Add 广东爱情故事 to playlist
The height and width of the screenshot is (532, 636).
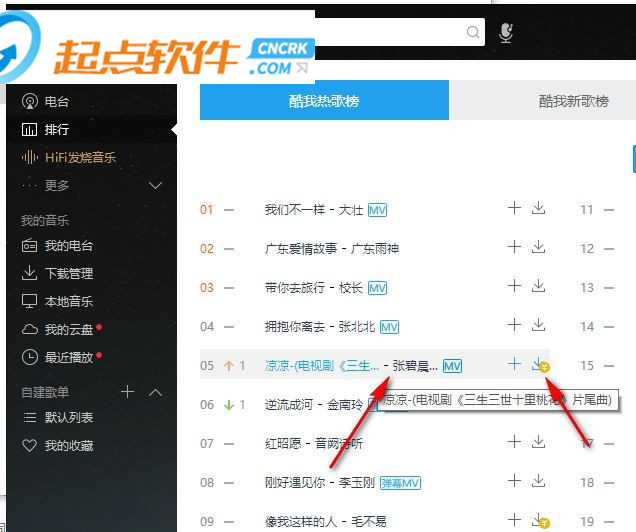click(x=514, y=247)
